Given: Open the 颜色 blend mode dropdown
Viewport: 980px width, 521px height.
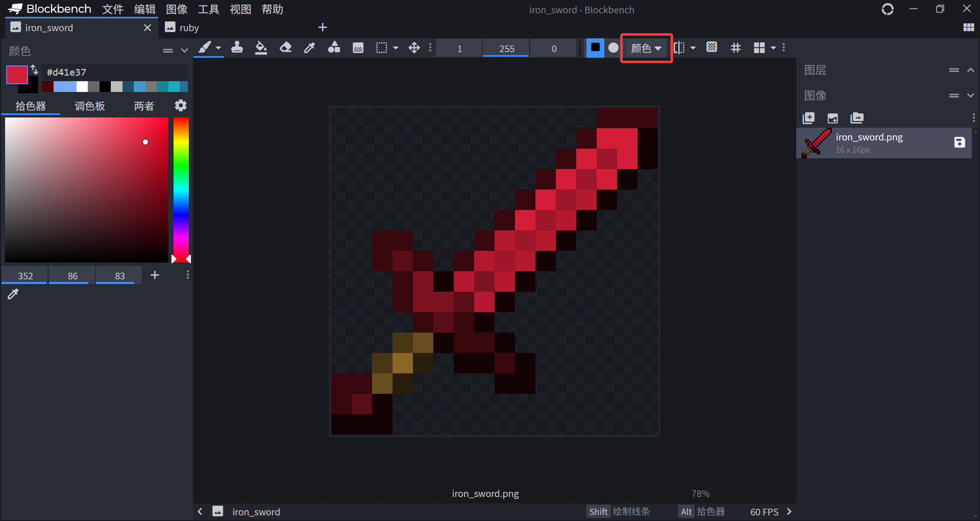Looking at the screenshot, I should [645, 48].
